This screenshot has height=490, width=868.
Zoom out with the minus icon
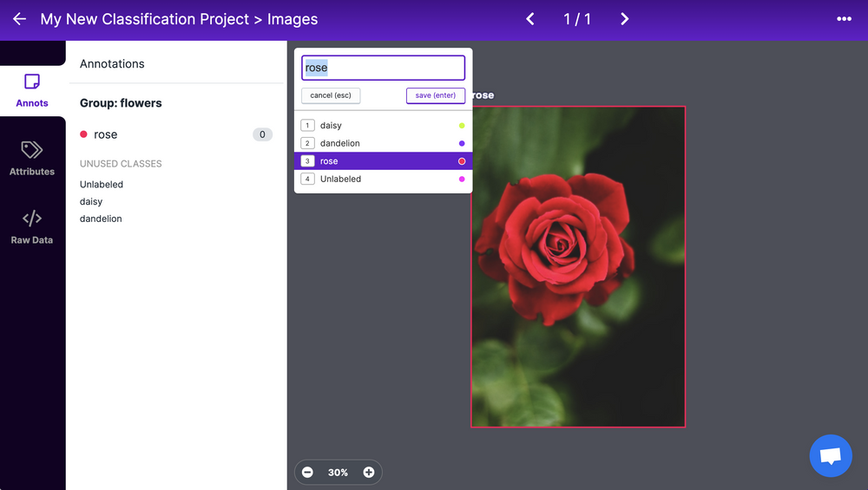tap(307, 473)
